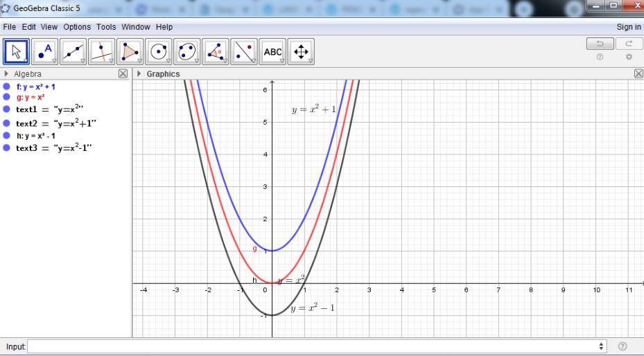Open the Options menu

(x=76, y=27)
